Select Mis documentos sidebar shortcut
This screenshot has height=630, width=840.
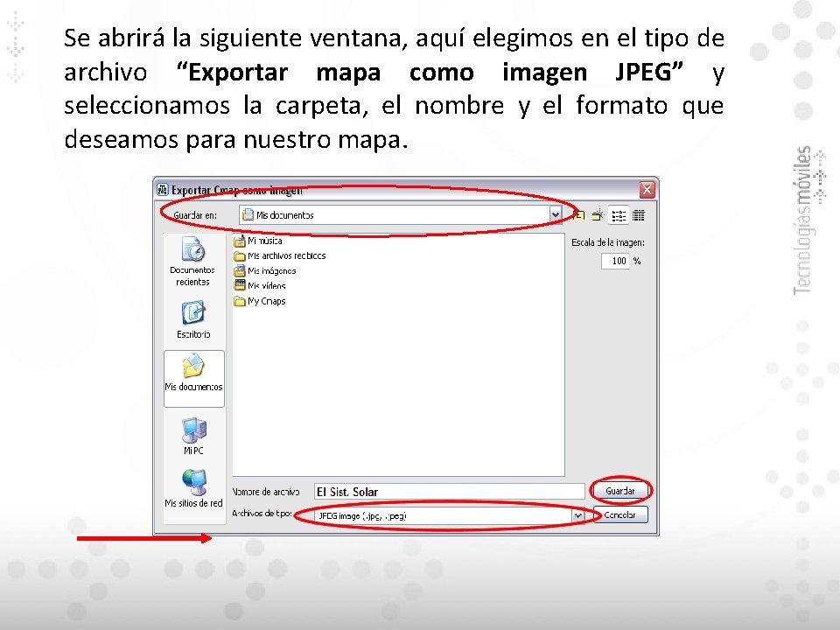click(x=194, y=379)
